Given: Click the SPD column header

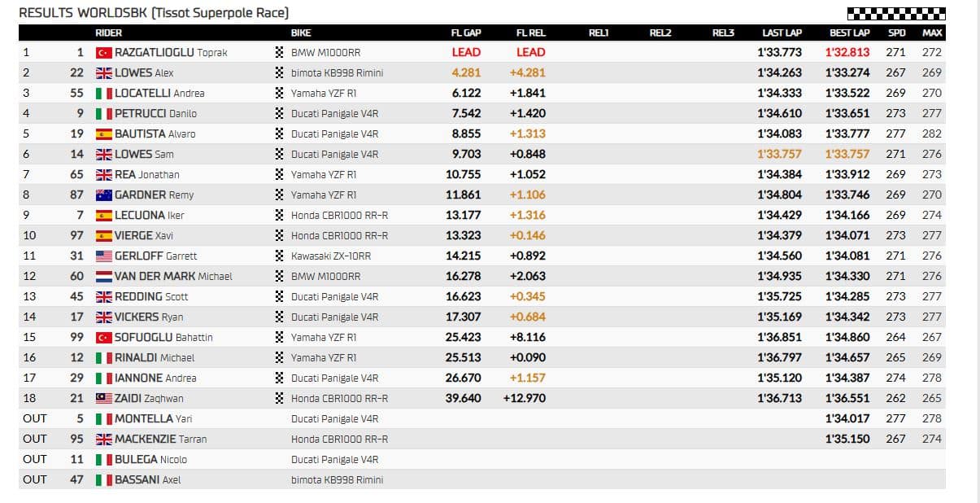Looking at the screenshot, I should 897,33.
